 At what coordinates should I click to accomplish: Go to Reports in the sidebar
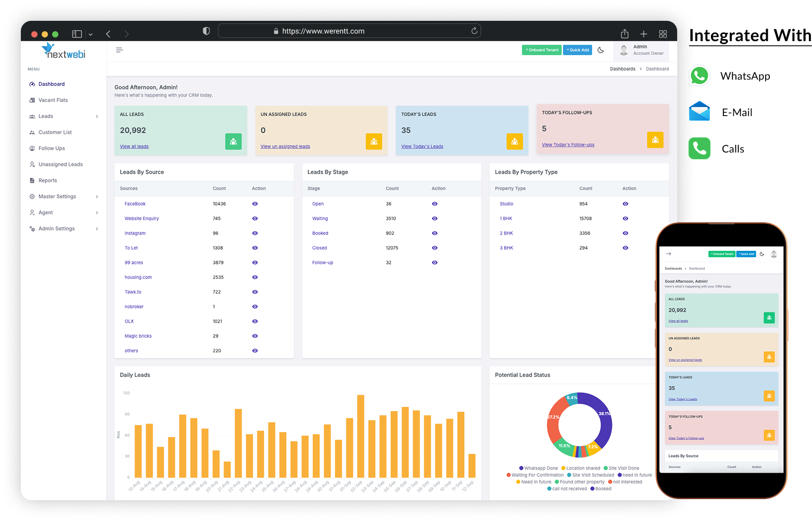(x=47, y=181)
